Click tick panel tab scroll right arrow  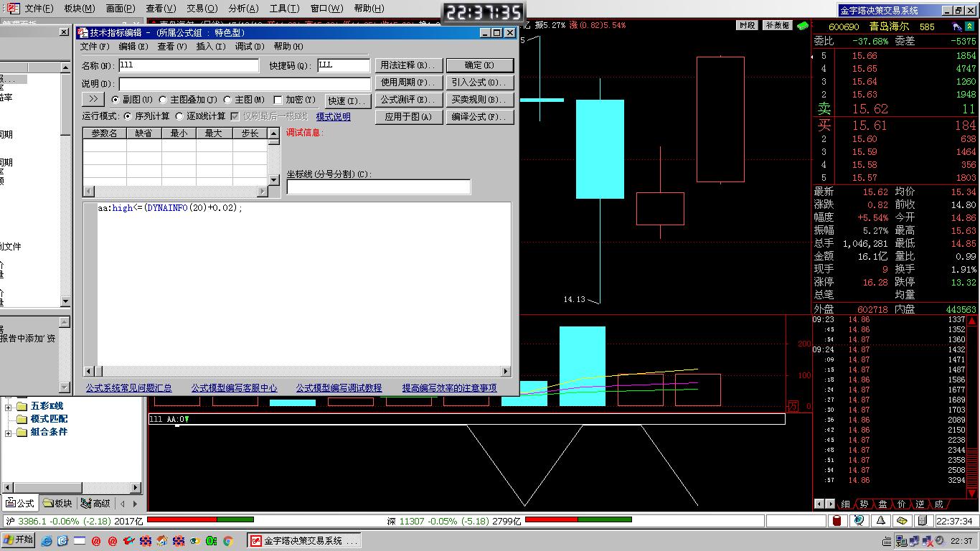830,504
